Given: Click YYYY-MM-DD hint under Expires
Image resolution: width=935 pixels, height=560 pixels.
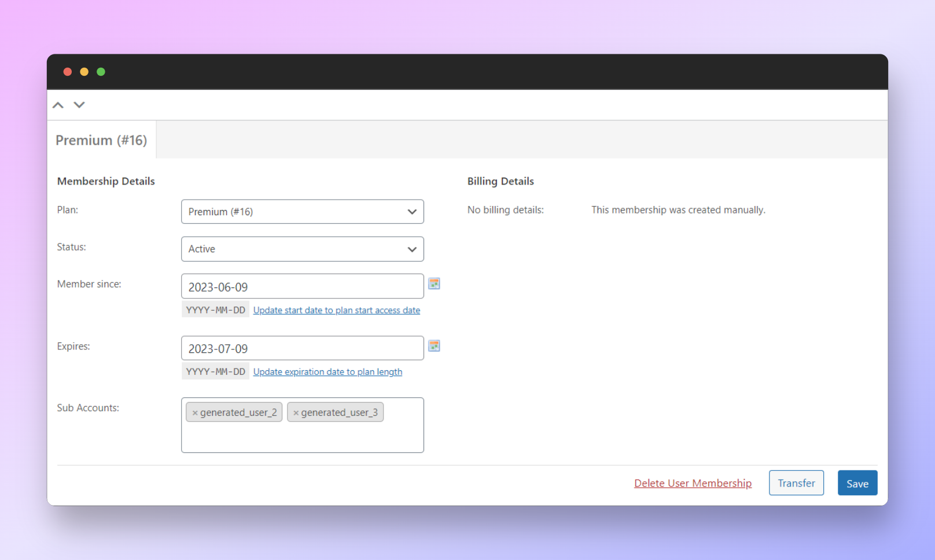Looking at the screenshot, I should (x=215, y=372).
